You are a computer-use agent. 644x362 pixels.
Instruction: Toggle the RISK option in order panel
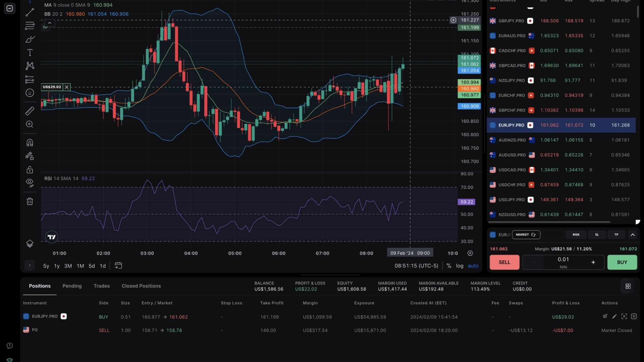(576, 234)
